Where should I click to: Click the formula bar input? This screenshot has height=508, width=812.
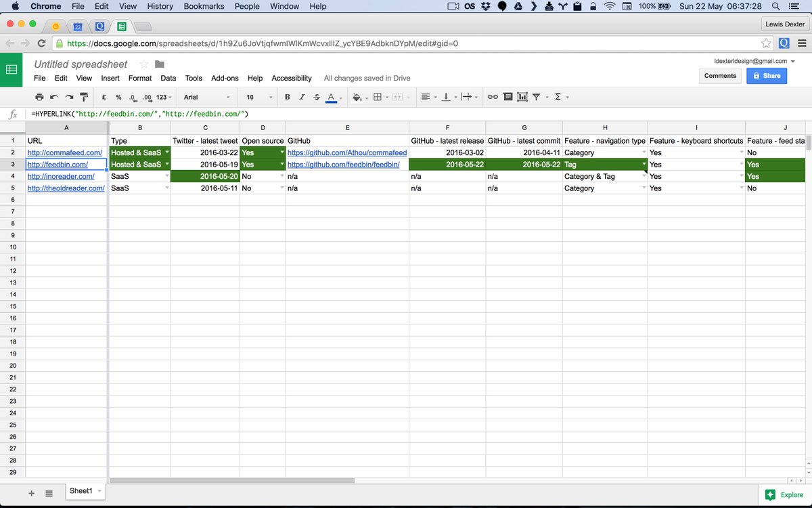420,114
